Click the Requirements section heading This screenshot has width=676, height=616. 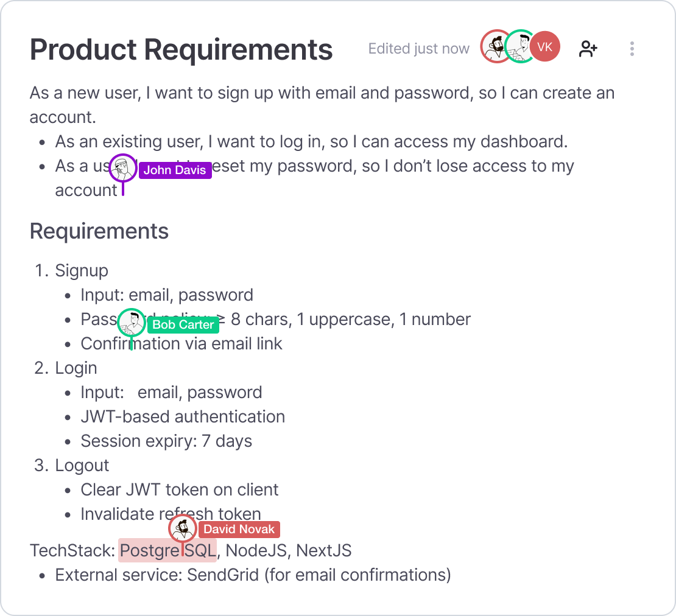tap(99, 231)
